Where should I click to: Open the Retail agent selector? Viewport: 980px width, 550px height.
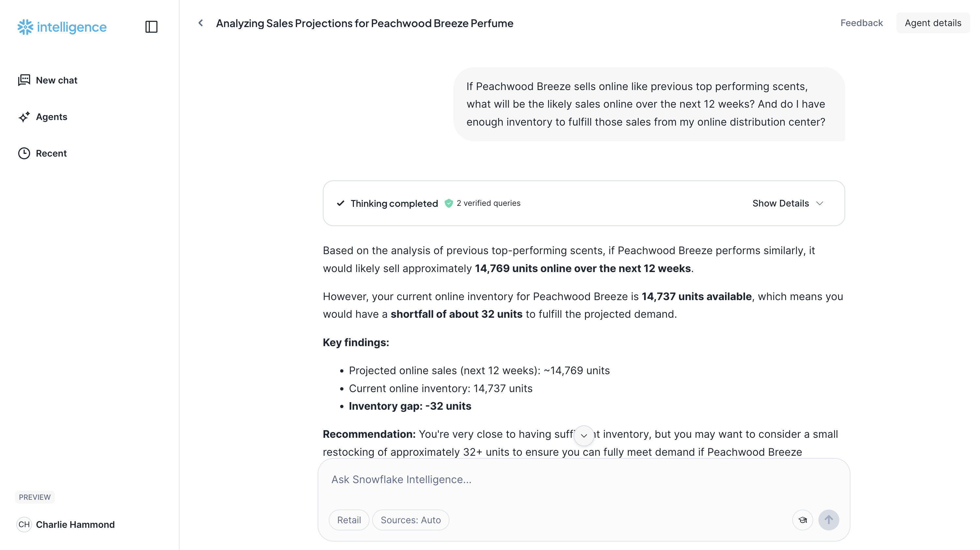[x=349, y=520]
